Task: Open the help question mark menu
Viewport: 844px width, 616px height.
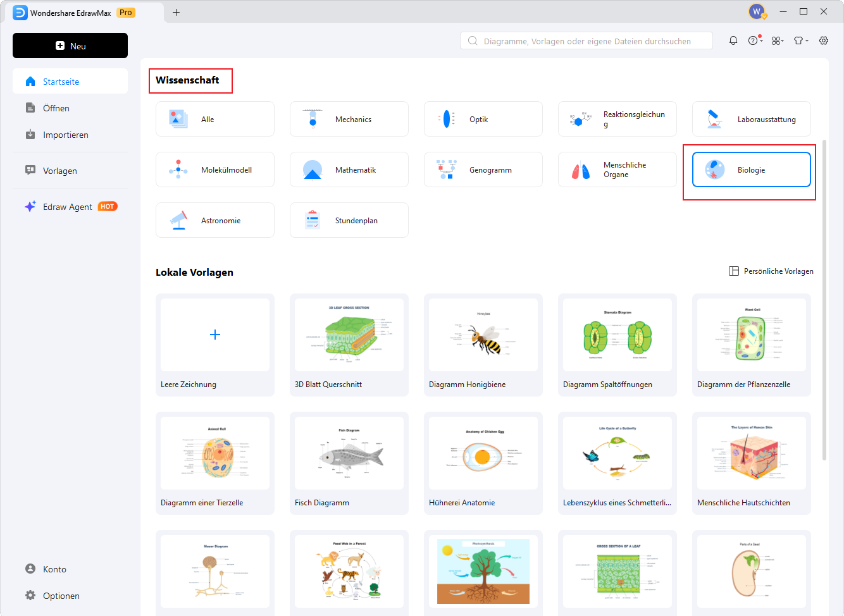Action: click(x=754, y=40)
